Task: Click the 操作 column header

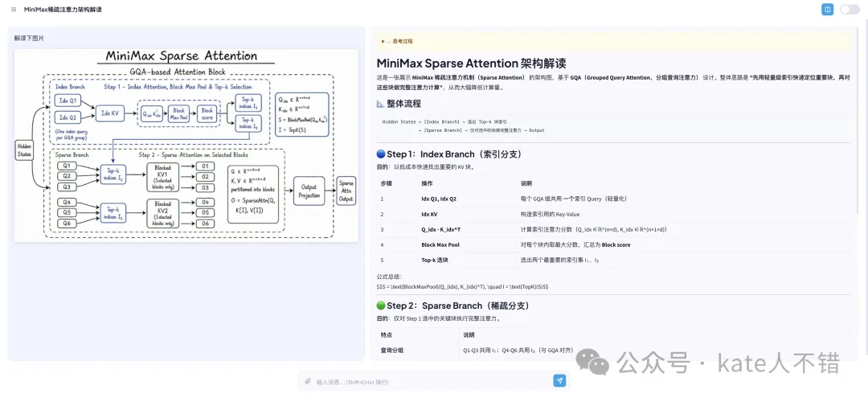Action: (427, 183)
